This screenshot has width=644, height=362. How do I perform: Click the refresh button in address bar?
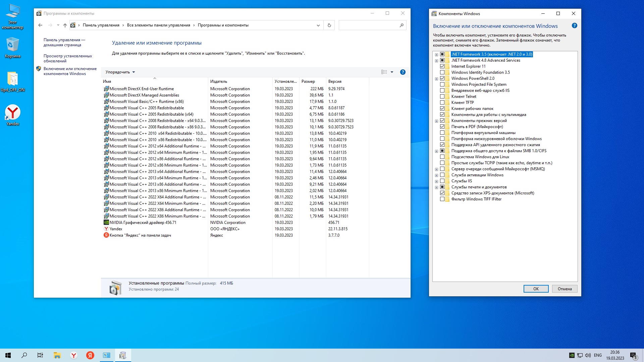[329, 25]
